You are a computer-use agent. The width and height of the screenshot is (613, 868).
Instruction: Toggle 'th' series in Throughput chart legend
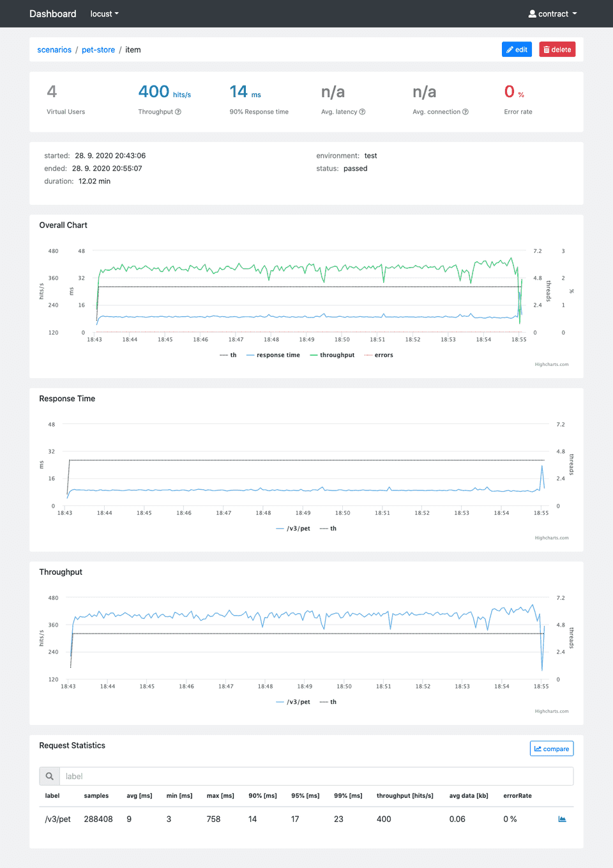point(328,702)
